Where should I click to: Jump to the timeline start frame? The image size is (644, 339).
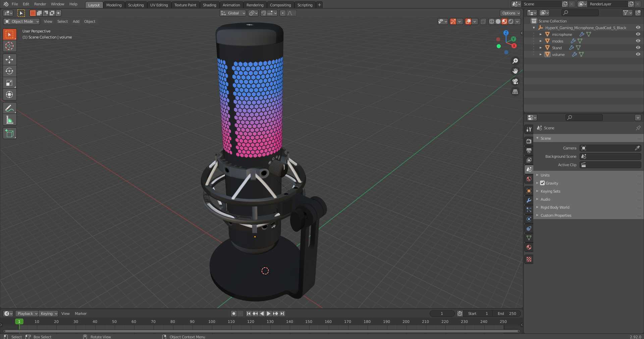tap(249, 314)
